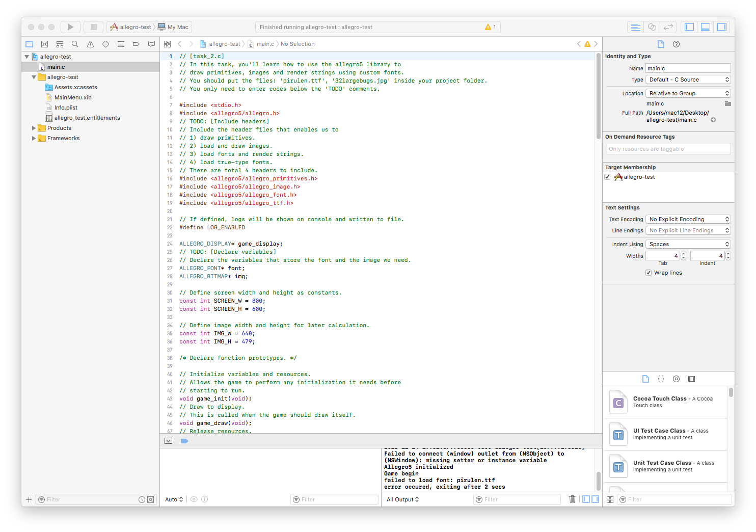Expand the Products folder

pos(34,128)
